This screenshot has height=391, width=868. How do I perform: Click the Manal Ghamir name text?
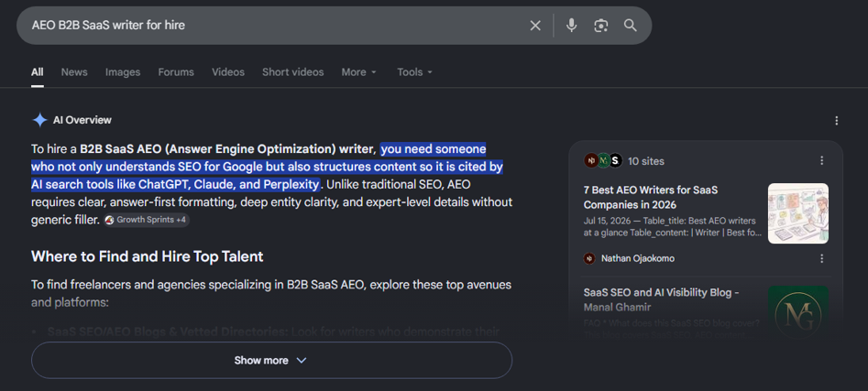pyautogui.click(x=617, y=307)
